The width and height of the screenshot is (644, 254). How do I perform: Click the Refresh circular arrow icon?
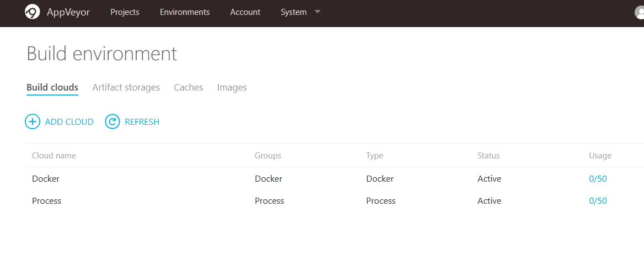point(112,121)
